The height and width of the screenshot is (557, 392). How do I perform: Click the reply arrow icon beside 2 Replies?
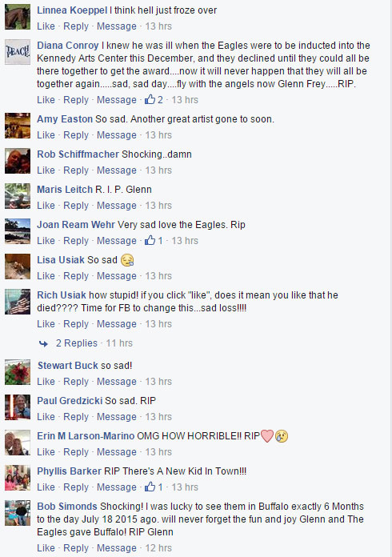click(x=44, y=343)
